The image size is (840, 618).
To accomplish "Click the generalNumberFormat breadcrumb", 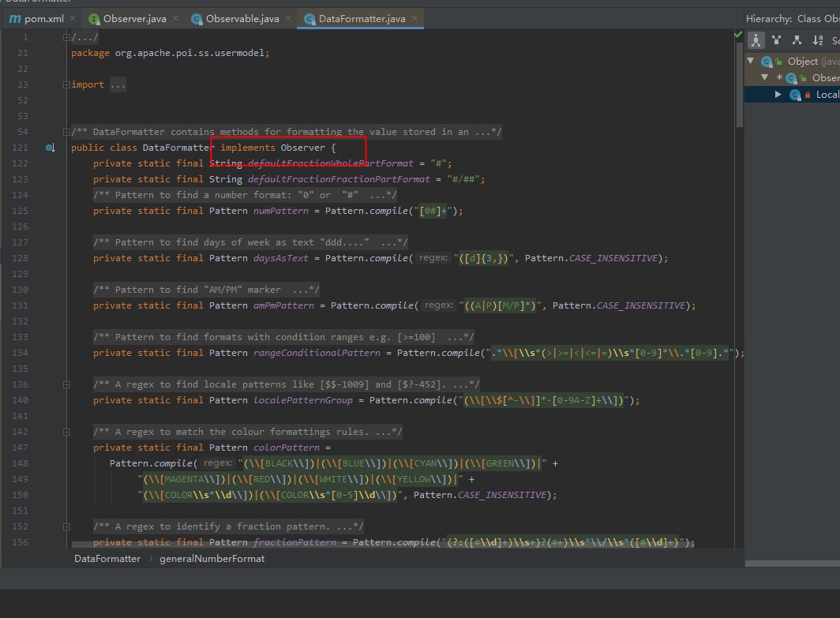I will tap(212, 559).
